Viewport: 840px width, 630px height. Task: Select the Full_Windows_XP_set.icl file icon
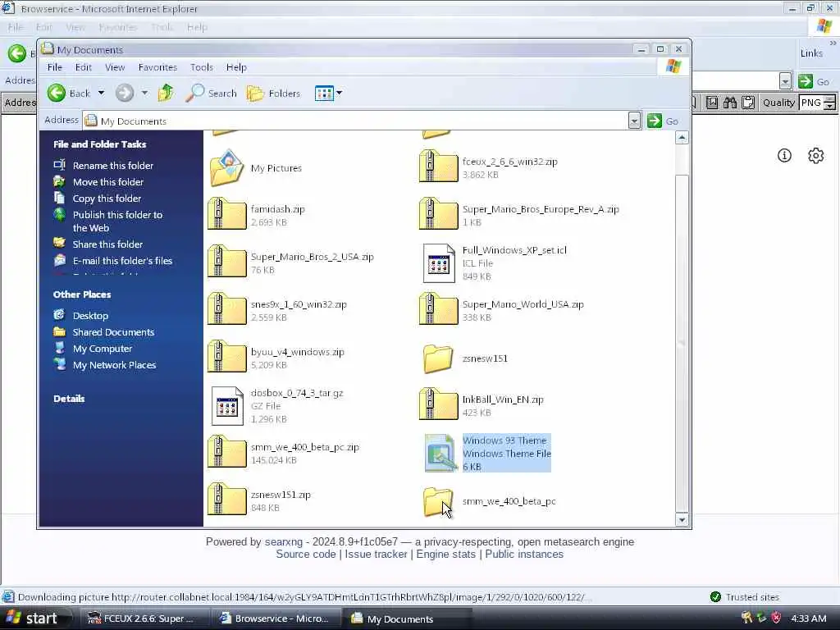tap(439, 263)
